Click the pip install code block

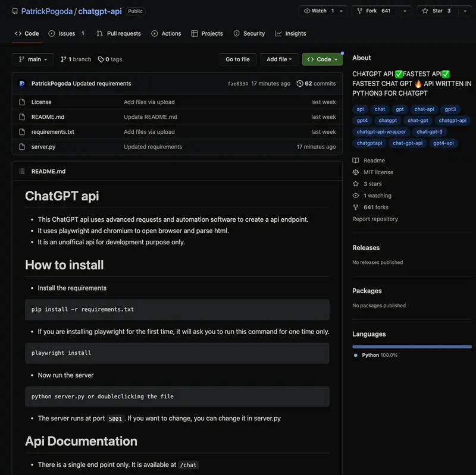[x=177, y=310]
